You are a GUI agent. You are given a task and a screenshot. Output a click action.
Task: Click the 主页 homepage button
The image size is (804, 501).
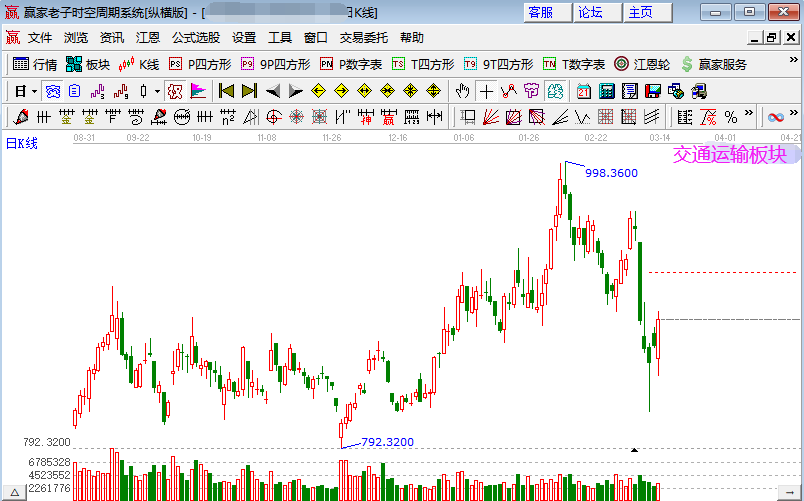coord(648,12)
